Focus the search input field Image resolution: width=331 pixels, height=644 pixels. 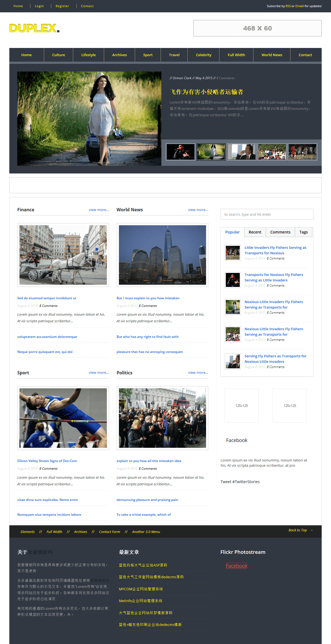267,214
